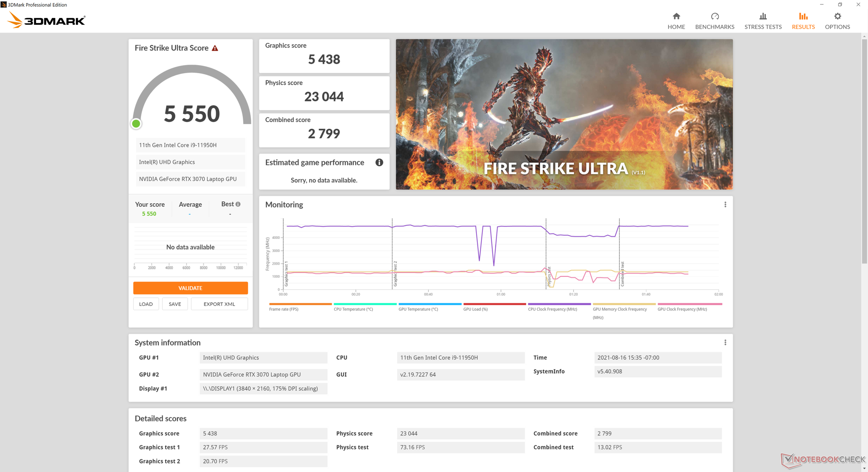Click the NVIDIA GeForce RTX 3070 Laptop GPU row under the gauge

[x=190, y=179]
